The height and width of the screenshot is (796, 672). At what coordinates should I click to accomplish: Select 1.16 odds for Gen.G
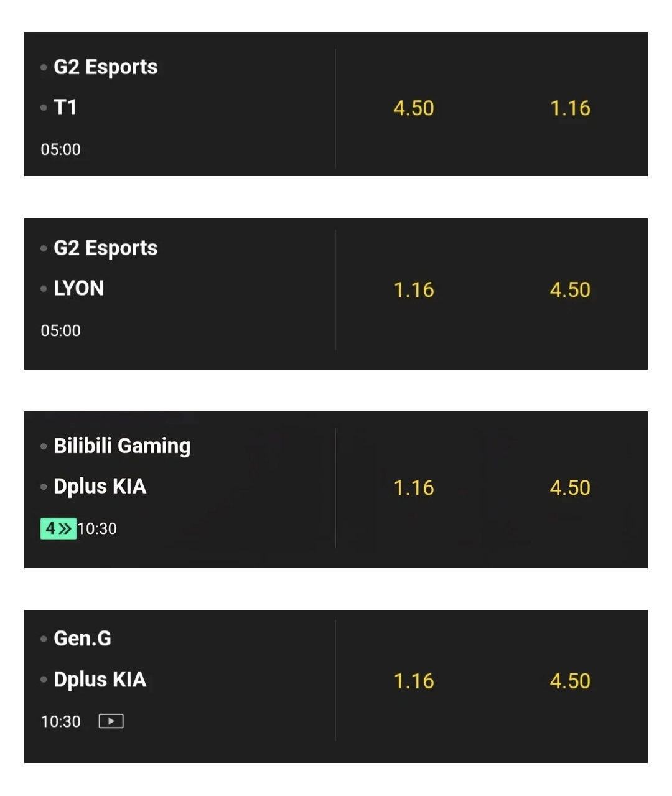point(414,681)
